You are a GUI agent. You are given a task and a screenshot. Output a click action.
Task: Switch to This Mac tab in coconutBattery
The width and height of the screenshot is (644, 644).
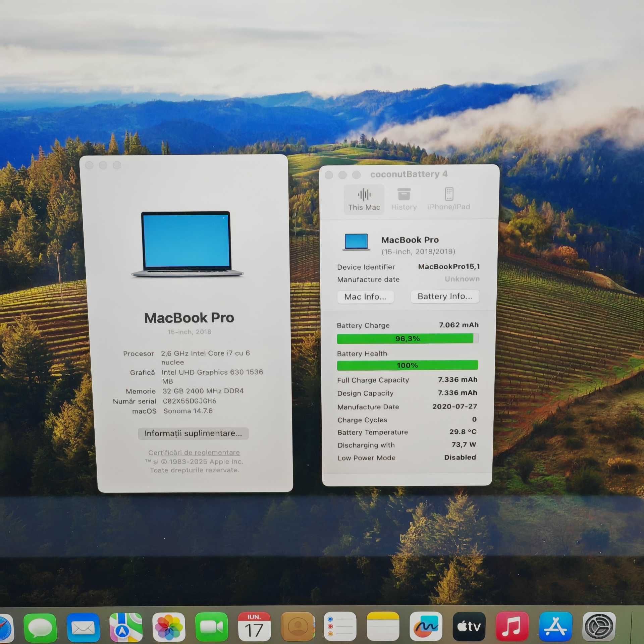click(364, 199)
